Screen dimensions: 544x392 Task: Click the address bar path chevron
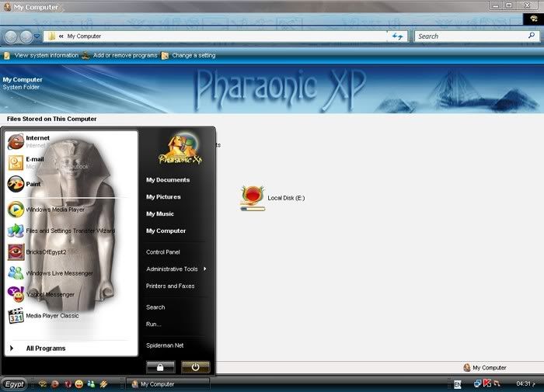[x=61, y=36]
